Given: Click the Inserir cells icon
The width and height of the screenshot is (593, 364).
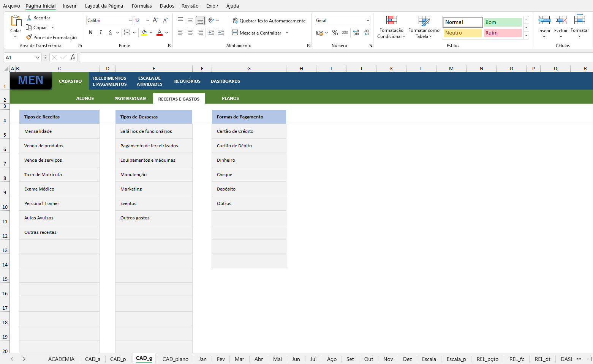Looking at the screenshot, I should [544, 20].
